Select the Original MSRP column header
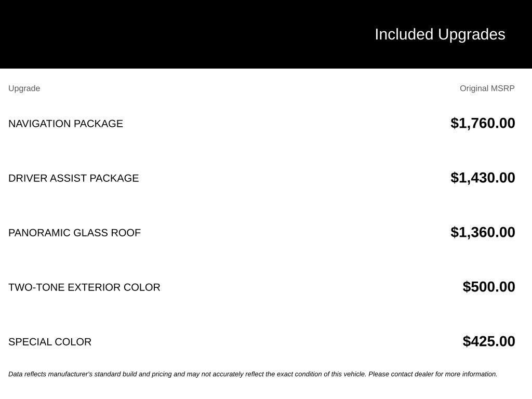 tap(487, 88)
